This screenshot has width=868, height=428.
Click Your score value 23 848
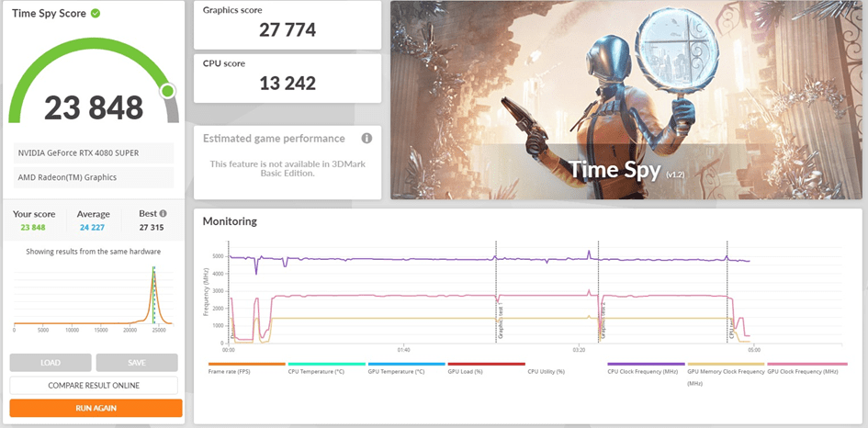(33, 227)
